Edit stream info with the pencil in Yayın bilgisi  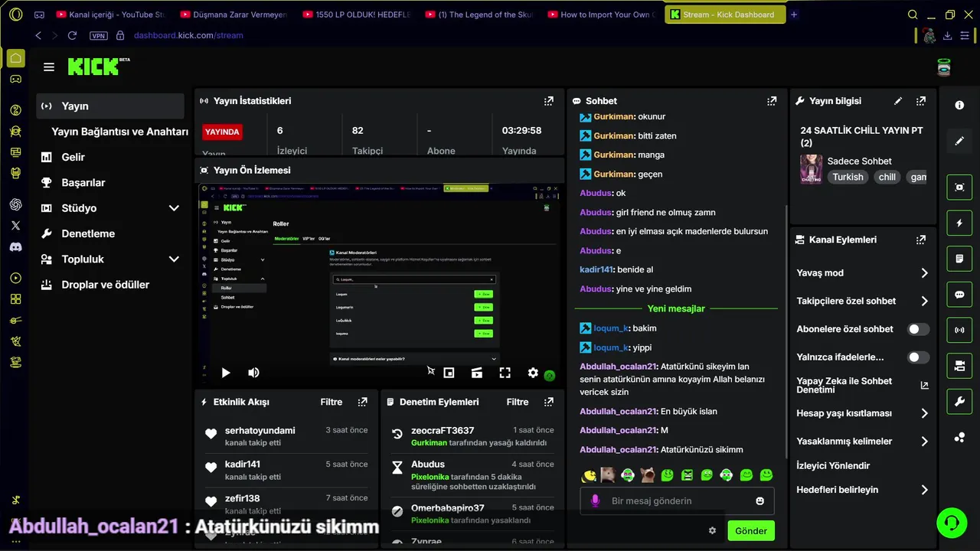pyautogui.click(x=898, y=101)
